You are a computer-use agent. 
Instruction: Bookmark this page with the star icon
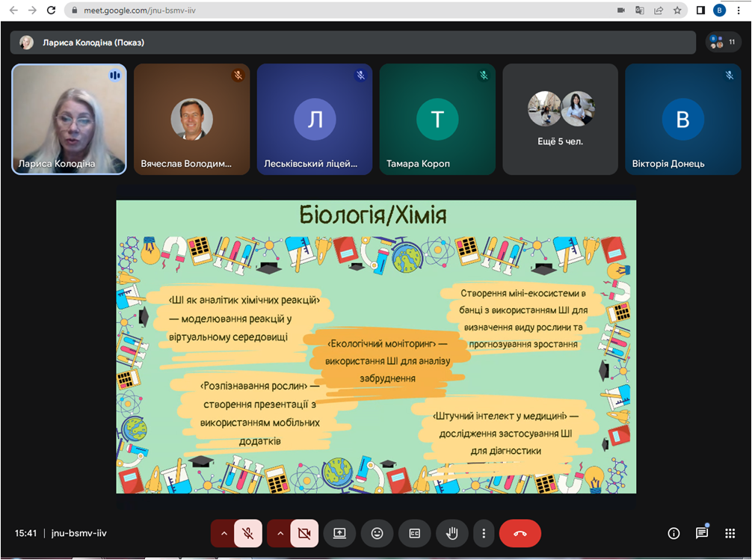pyautogui.click(x=677, y=10)
